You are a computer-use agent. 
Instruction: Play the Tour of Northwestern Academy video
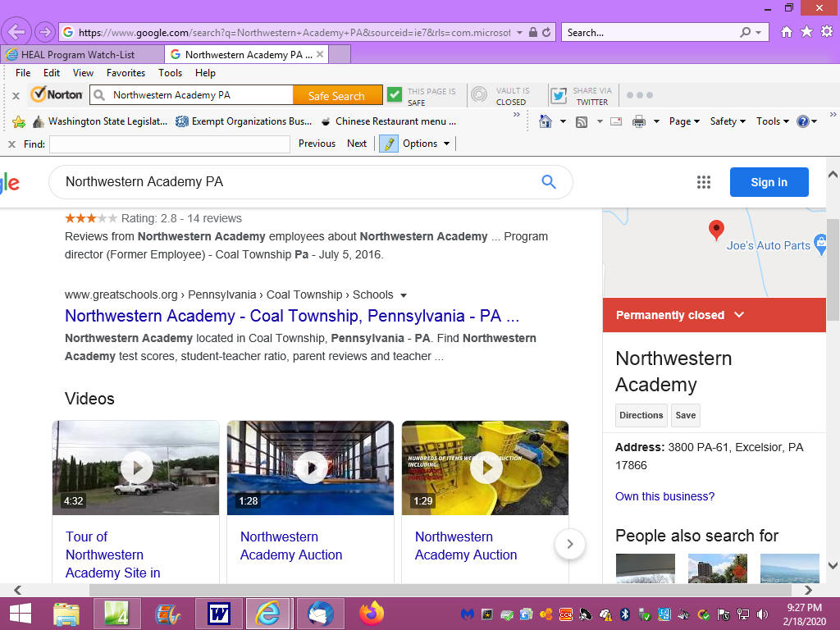click(136, 468)
